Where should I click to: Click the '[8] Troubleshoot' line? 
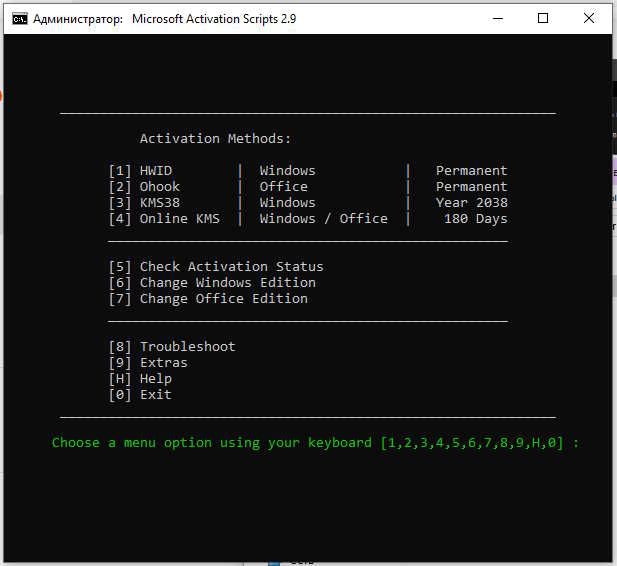click(172, 347)
